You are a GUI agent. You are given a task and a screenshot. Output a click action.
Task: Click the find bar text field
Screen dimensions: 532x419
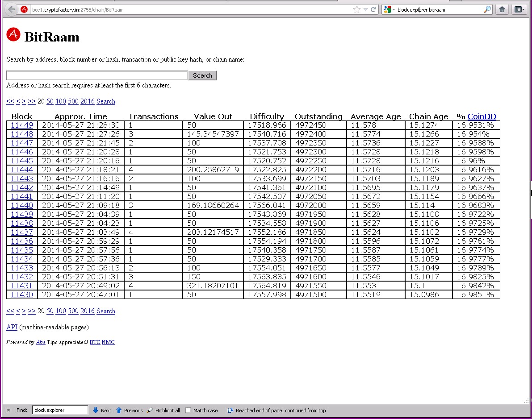[x=60, y=410]
